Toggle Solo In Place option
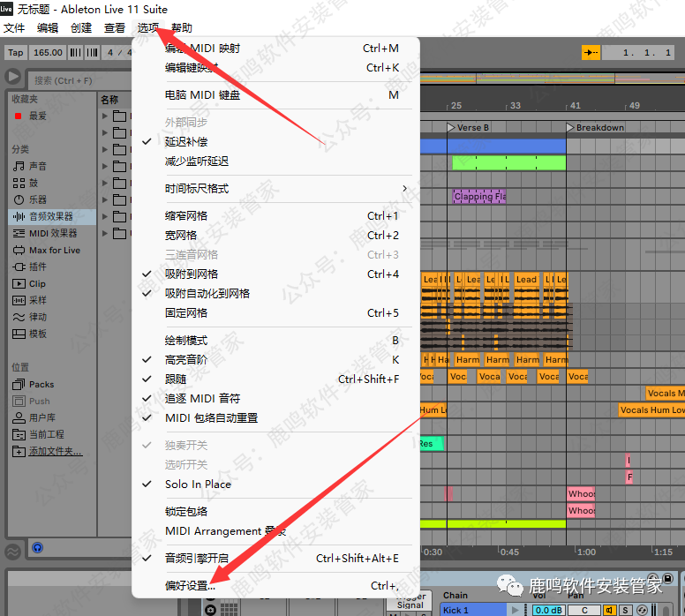The width and height of the screenshot is (685, 616). tap(198, 484)
